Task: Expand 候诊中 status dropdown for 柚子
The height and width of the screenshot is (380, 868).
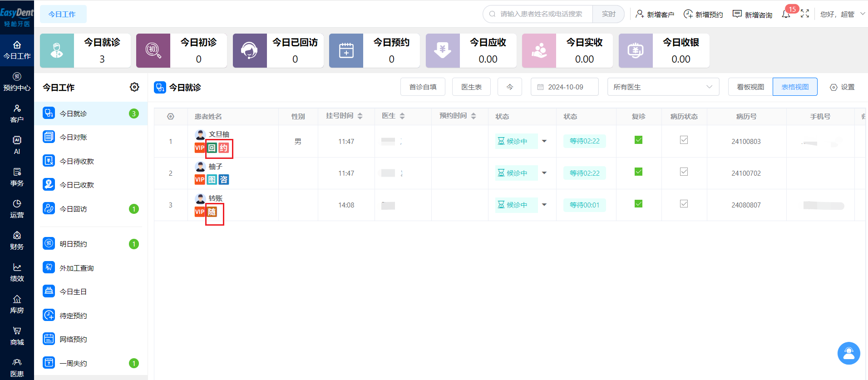Action: pos(544,173)
